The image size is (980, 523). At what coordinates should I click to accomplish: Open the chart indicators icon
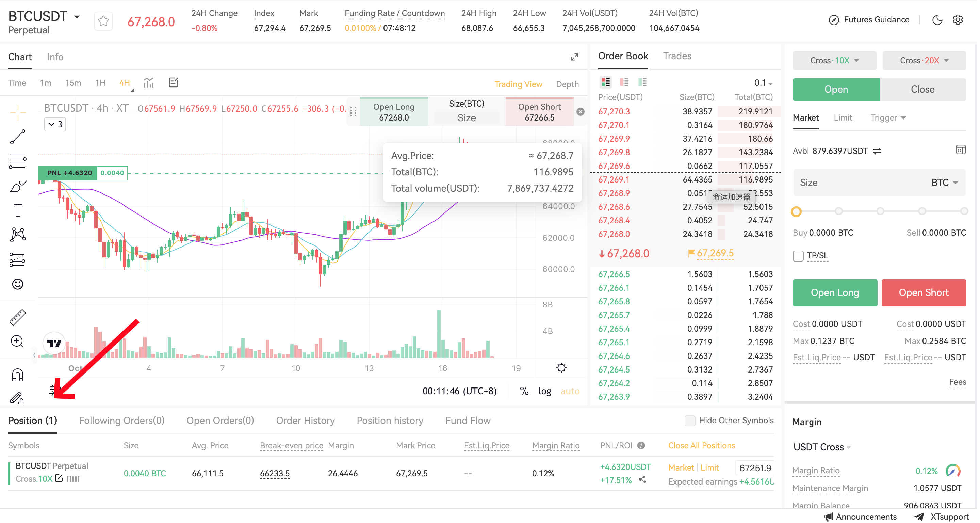149,83
